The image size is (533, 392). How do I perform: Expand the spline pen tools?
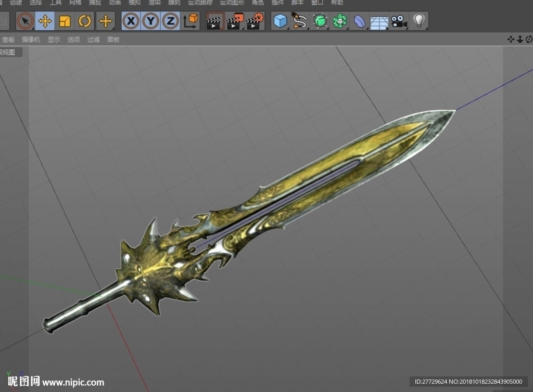(300, 21)
